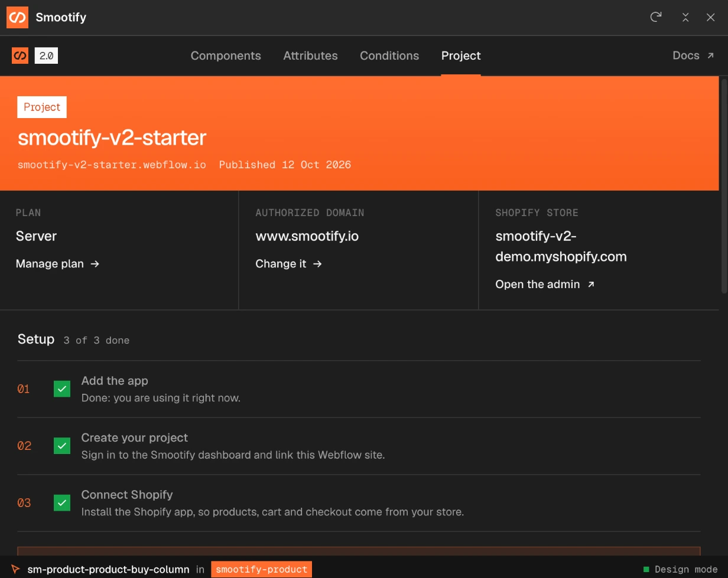728x578 pixels.
Task: Click the step number 01
Action: click(24, 389)
